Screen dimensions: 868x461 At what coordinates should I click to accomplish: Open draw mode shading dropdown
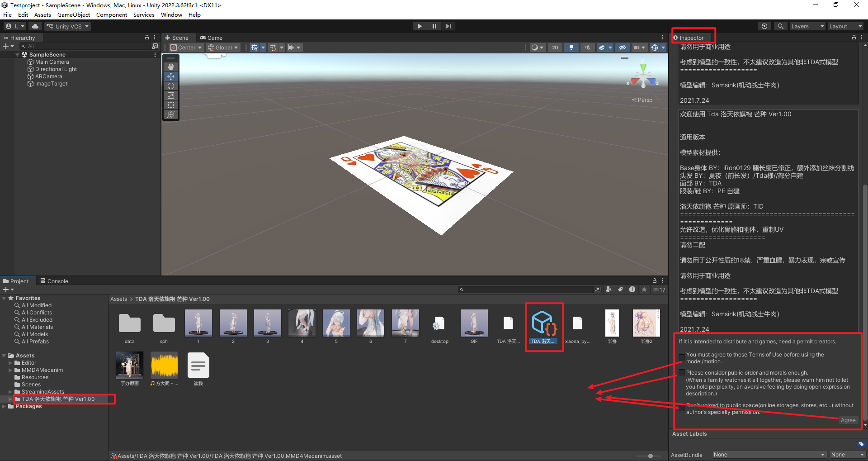coord(538,48)
